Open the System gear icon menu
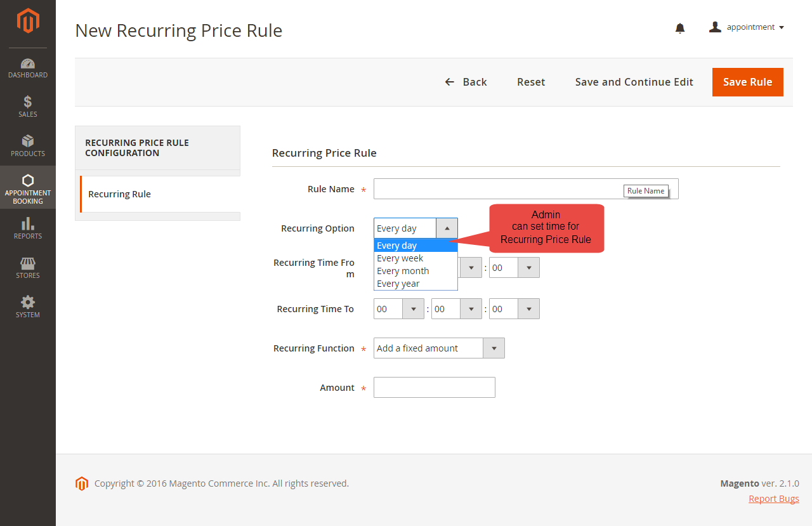This screenshot has height=526, width=812. (x=28, y=307)
